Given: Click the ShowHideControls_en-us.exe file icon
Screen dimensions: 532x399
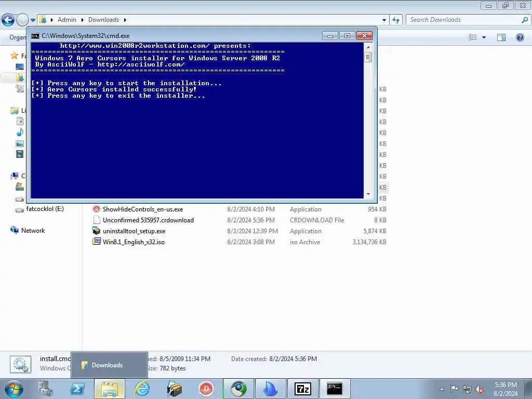Looking at the screenshot, I should pyautogui.click(x=97, y=209).
